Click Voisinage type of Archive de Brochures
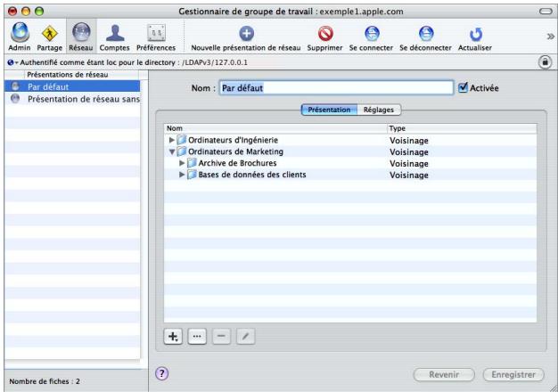The height and width of the screenshot is (392, 558). pyautogui.click(x=409, y=164)
